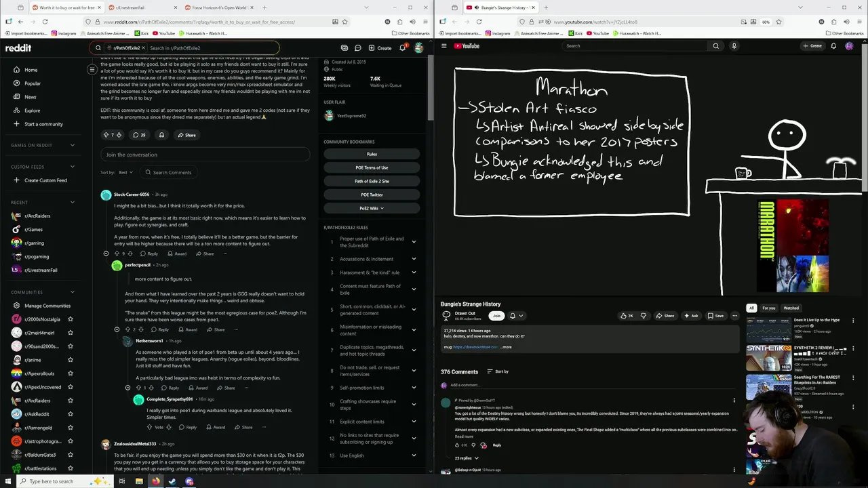Downvote perfectpencil's comment
868x488 pixels.
coord(141,329)
